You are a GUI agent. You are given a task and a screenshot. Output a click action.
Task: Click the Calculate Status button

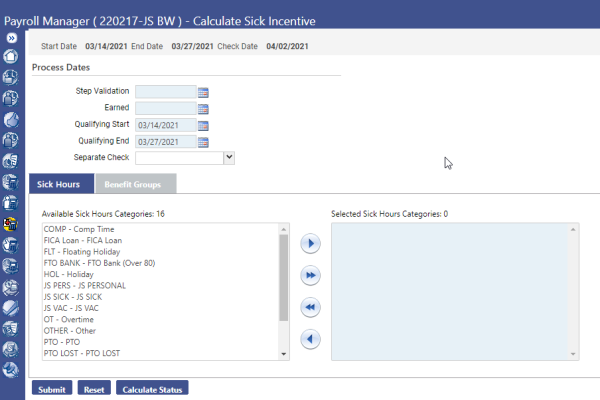pyautogui.click(x=151, y=389)
